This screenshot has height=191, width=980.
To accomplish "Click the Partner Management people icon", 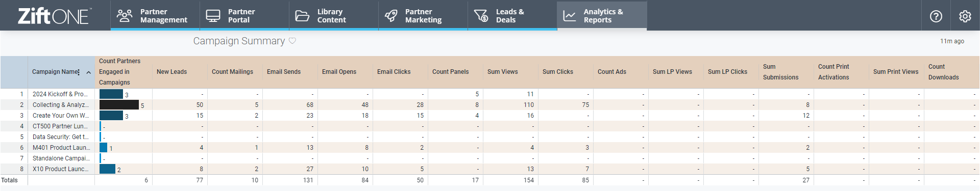I will (125, 16).
